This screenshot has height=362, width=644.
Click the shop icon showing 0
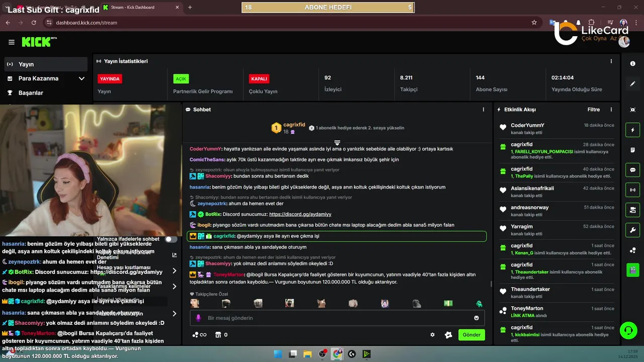tap(221, 335)
